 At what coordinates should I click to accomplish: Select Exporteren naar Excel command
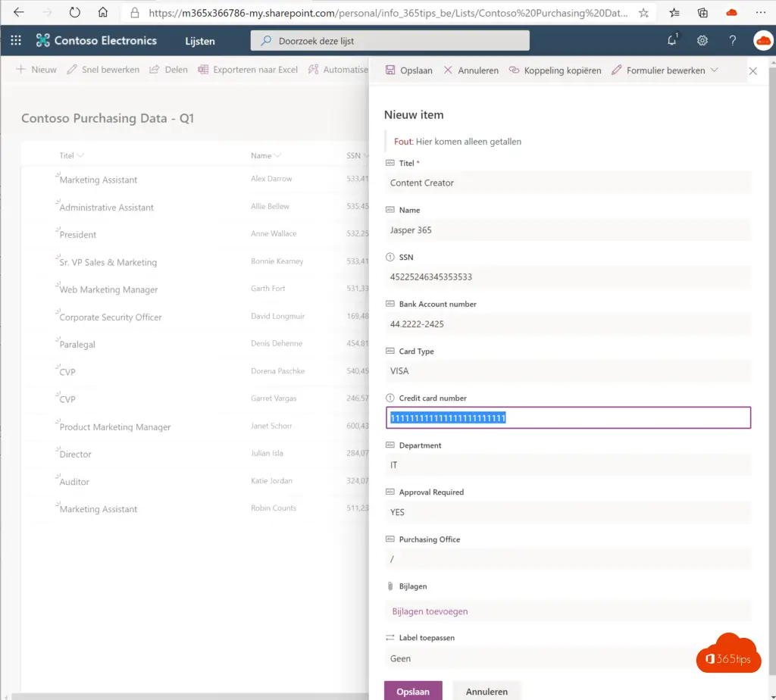coord(248,70)
